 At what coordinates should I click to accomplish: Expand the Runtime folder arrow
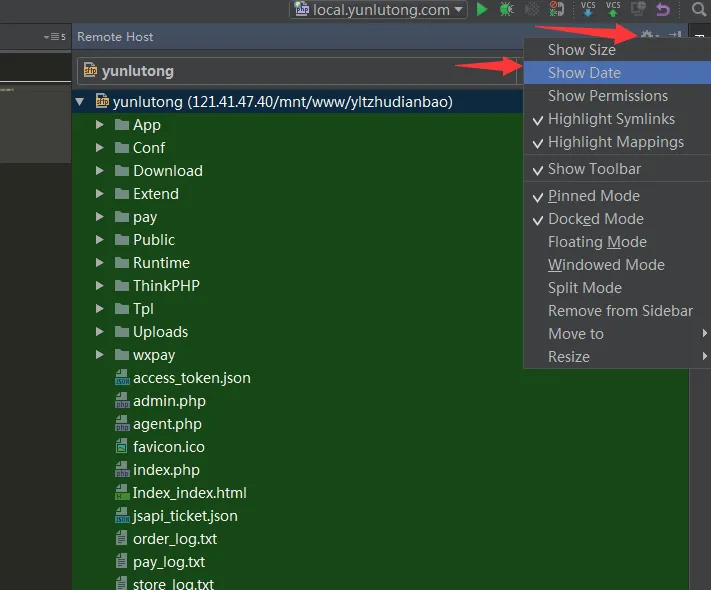(100, 263)
